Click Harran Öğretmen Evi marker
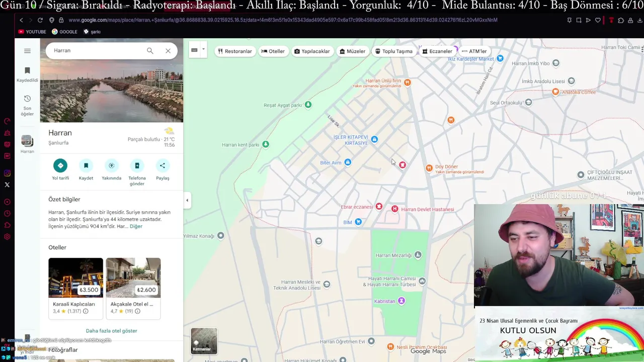This screenshot has width=644, height=362. tap(371, 341)
